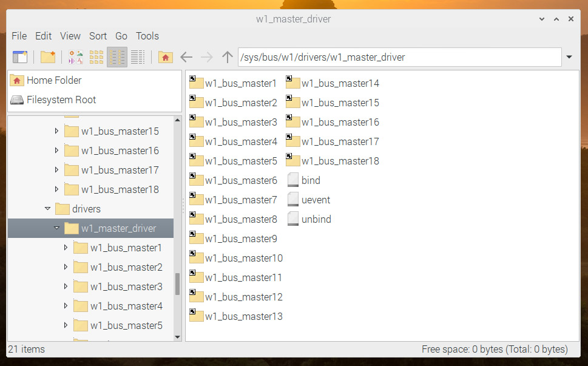Select Filesystem Root in the sidebar
Image resolution: width=588 pixels, height=366 pixels.
click(61, 100)
